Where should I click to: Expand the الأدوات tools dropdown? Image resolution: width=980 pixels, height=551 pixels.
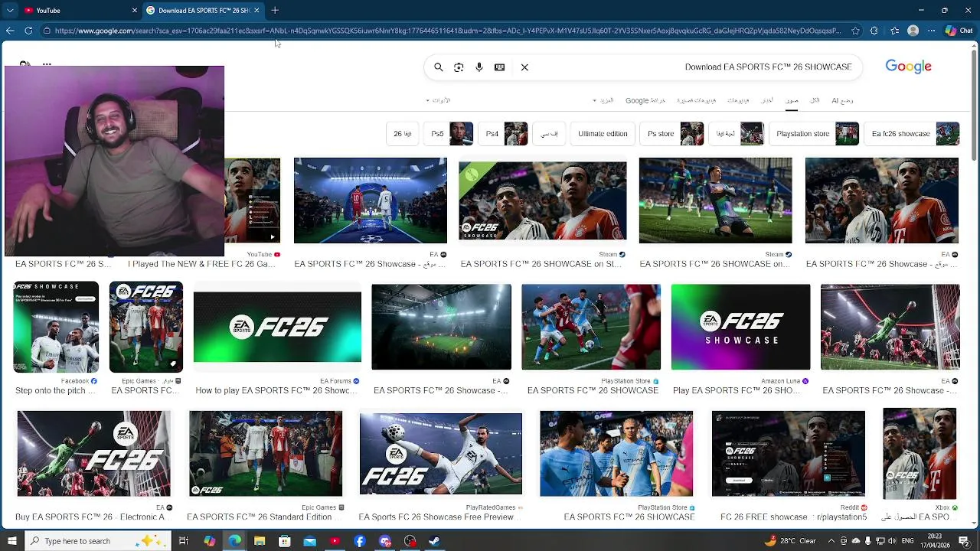click(x=438, y=100)
